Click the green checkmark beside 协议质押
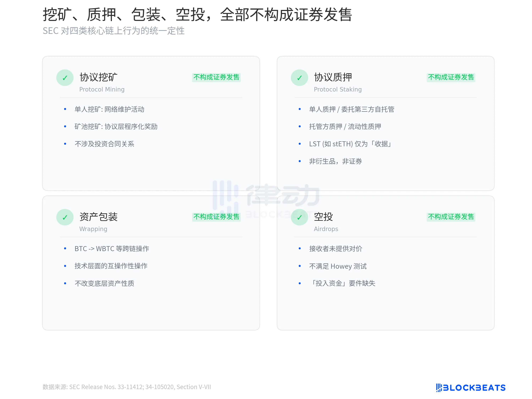 coord(299,78)
